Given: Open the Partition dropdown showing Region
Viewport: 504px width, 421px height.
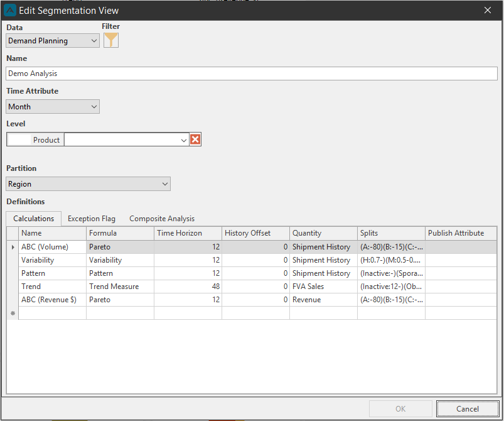Looking at the screenshot, I should pyautogui.click(x=88, y=184).
